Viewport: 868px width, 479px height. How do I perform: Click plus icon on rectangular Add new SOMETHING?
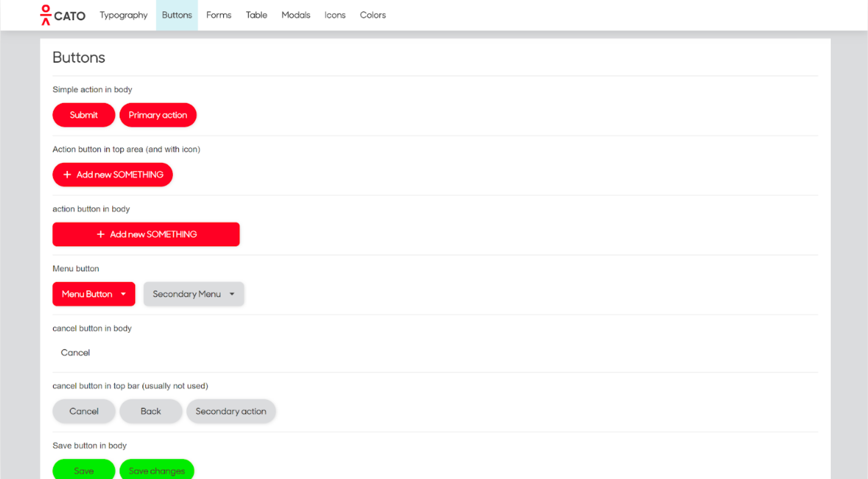point(101,234)
